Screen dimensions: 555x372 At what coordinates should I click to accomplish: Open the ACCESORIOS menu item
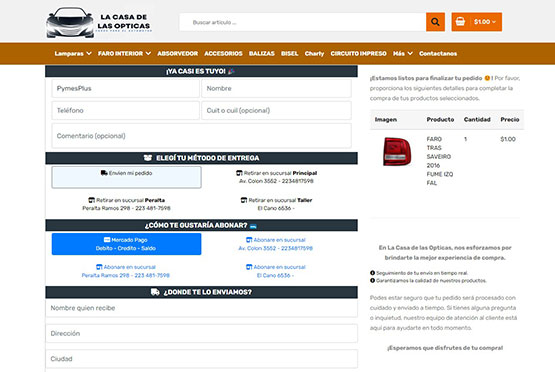pos(223,53)
